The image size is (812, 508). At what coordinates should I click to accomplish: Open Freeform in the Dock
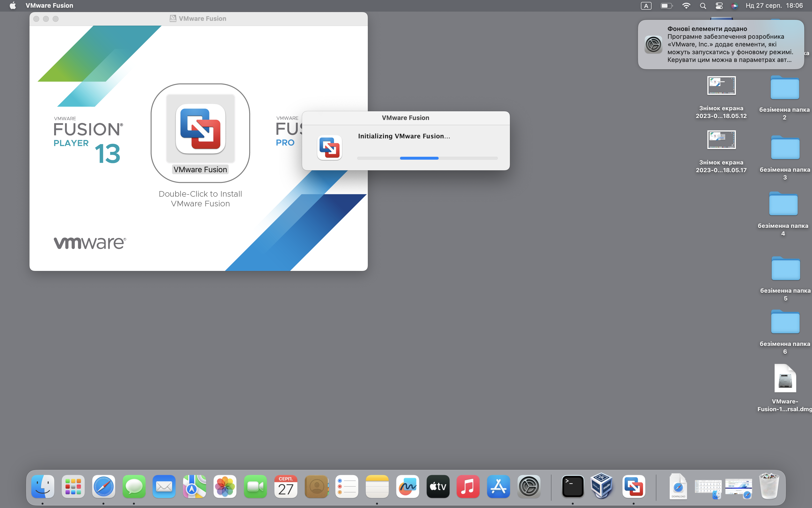click(x=407, y=486)
